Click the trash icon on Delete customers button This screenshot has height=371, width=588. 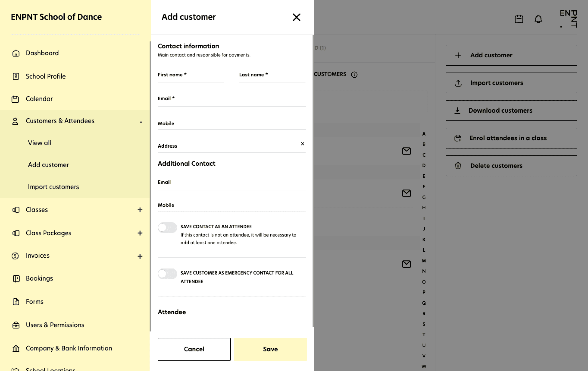458,166
